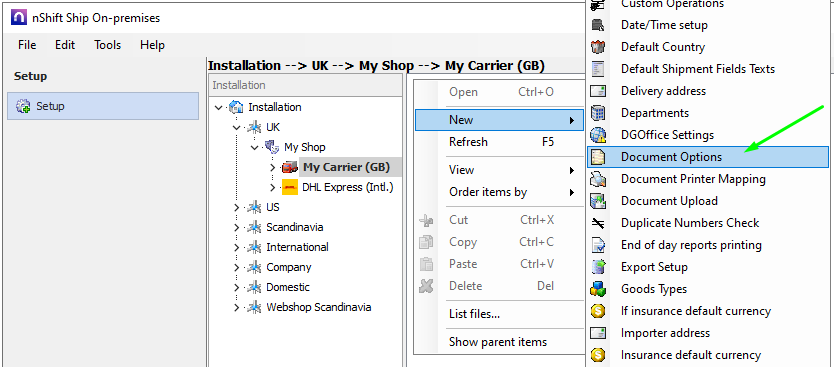The image size is (834, 367).
Task: Click the Goods Types cubes icon
Action: 598,289
